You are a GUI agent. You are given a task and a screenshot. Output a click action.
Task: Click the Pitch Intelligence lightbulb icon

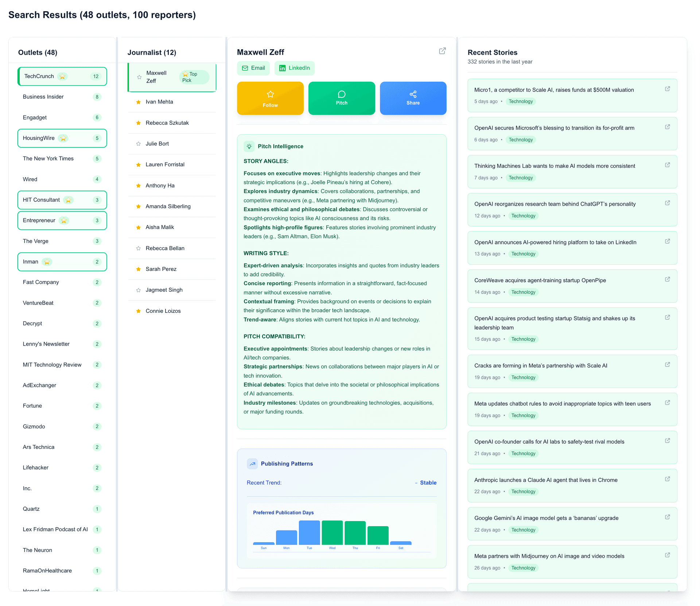(249, 146)
